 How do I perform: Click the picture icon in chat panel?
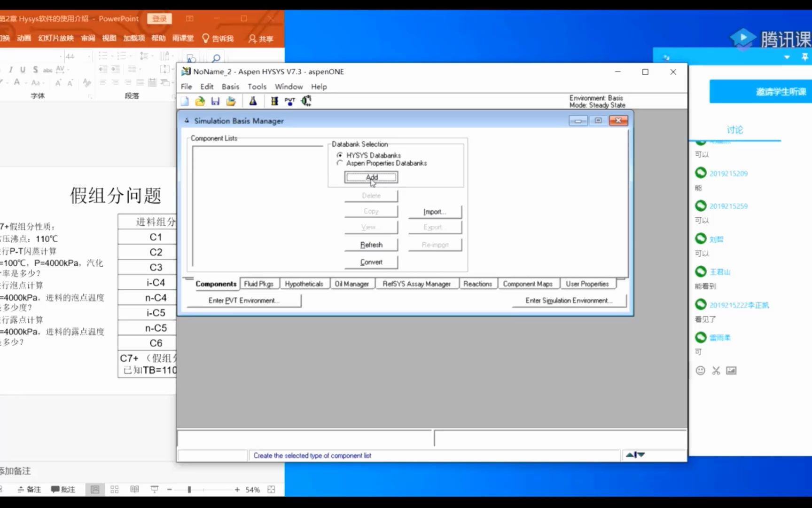(731, 371)
